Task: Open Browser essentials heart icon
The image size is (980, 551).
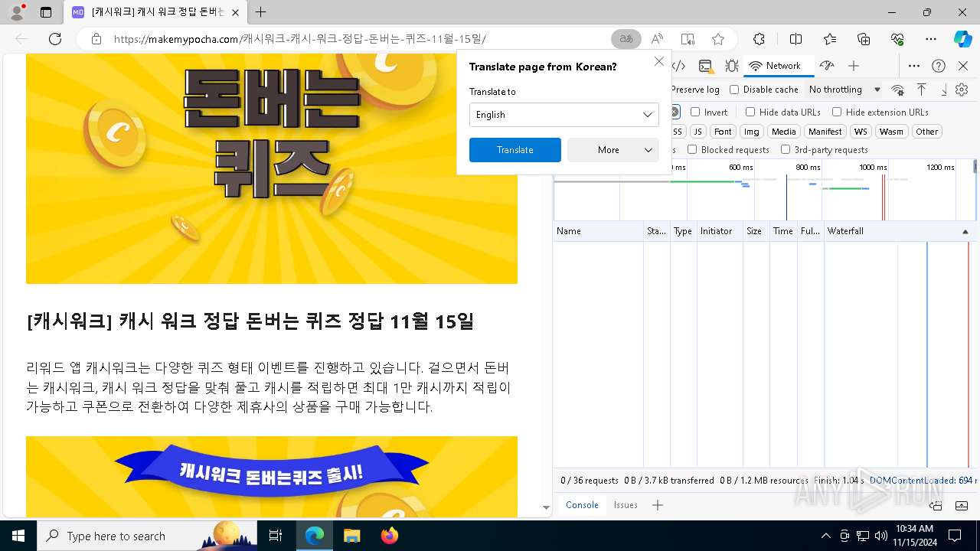Action: coord(897,39)
